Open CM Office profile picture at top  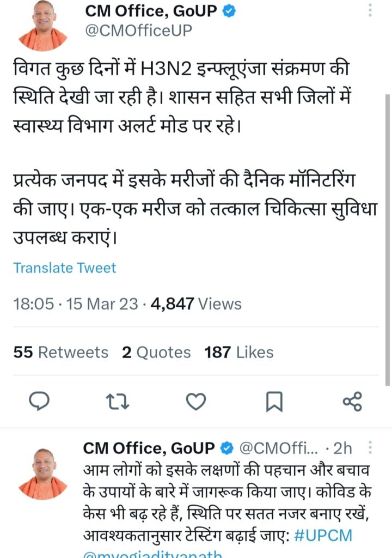click(43, 26)
